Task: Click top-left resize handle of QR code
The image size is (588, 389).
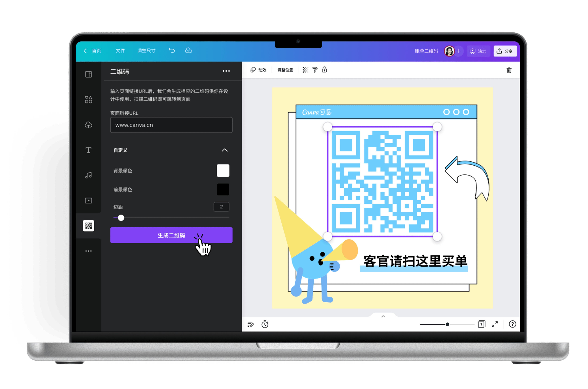Action: [x=328, y=127]
